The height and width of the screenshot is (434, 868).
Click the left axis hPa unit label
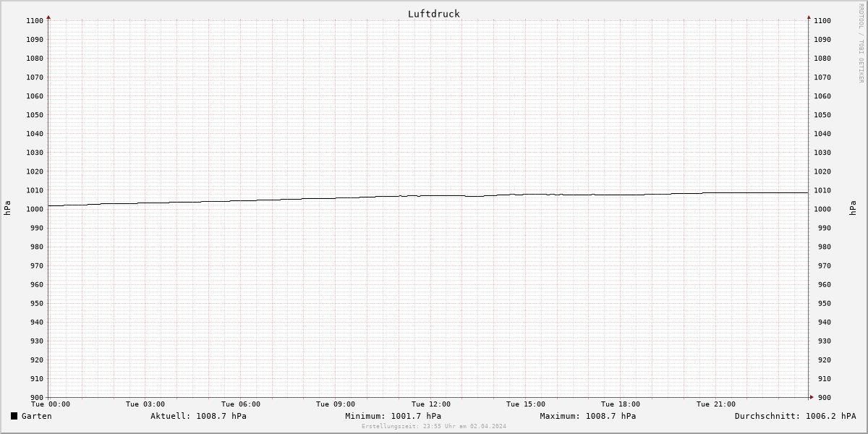7,209
